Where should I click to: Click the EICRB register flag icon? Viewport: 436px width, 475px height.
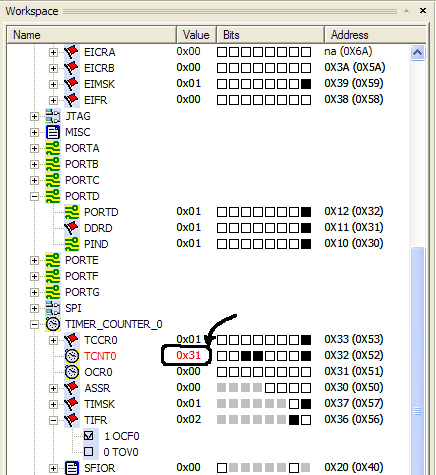[x=72, y=68]
